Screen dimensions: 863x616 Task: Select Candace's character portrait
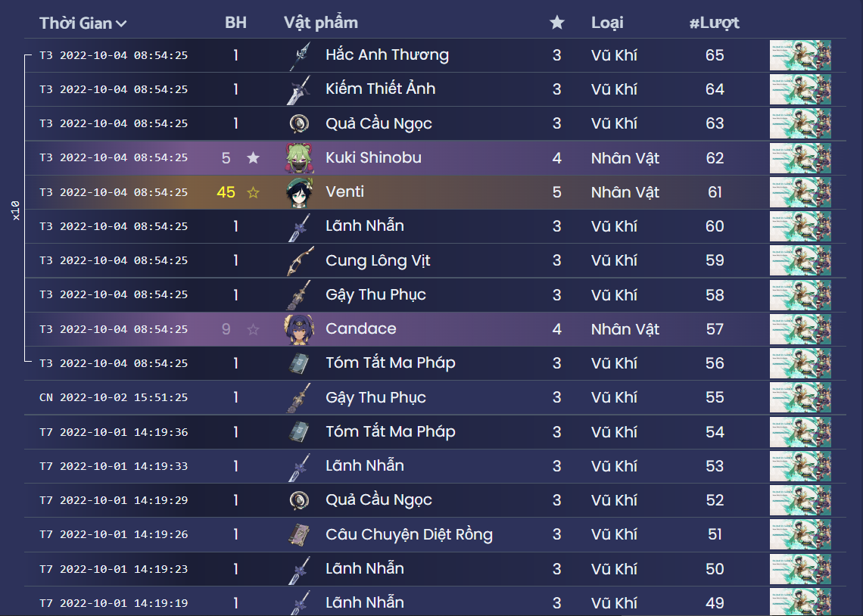coord(300,328)
